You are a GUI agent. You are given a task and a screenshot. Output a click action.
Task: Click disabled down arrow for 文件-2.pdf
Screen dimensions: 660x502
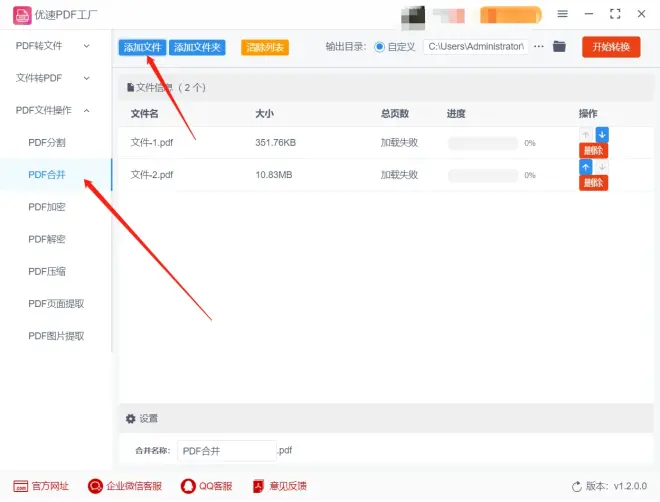tap(602, 167)
